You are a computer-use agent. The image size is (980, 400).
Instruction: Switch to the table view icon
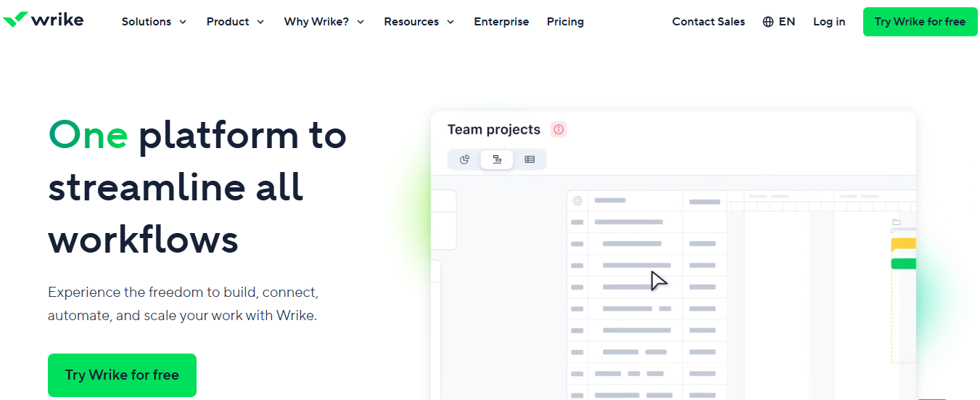tap(530, 160)
